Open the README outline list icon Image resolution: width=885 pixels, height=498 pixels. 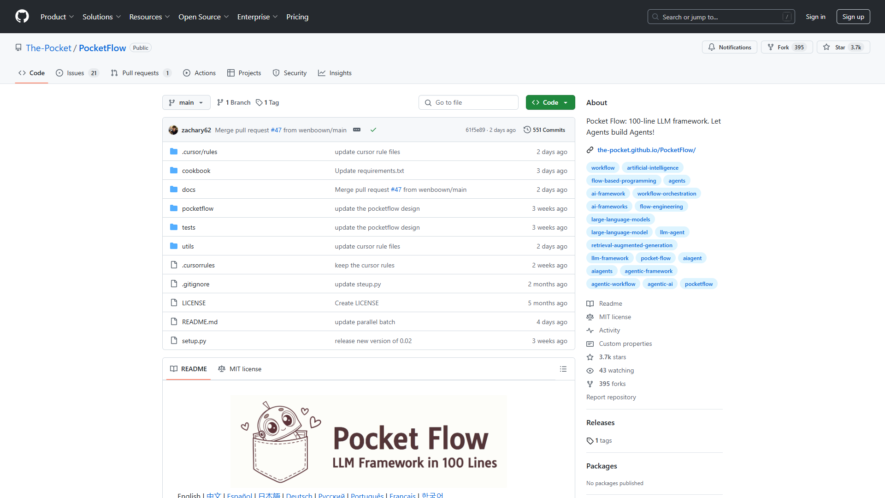click(563, 369)
